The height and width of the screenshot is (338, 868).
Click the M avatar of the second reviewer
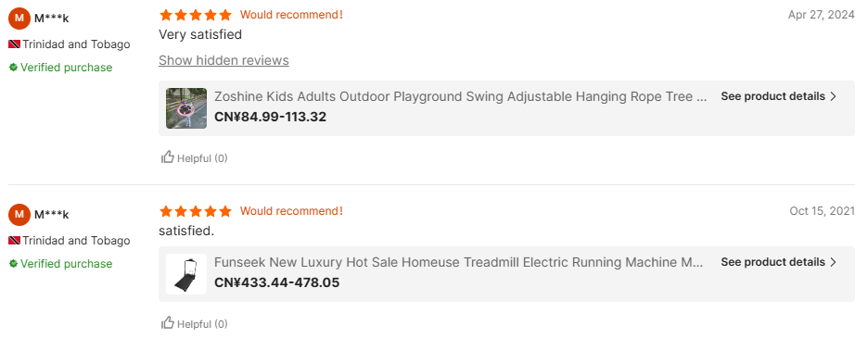point(19,215)
